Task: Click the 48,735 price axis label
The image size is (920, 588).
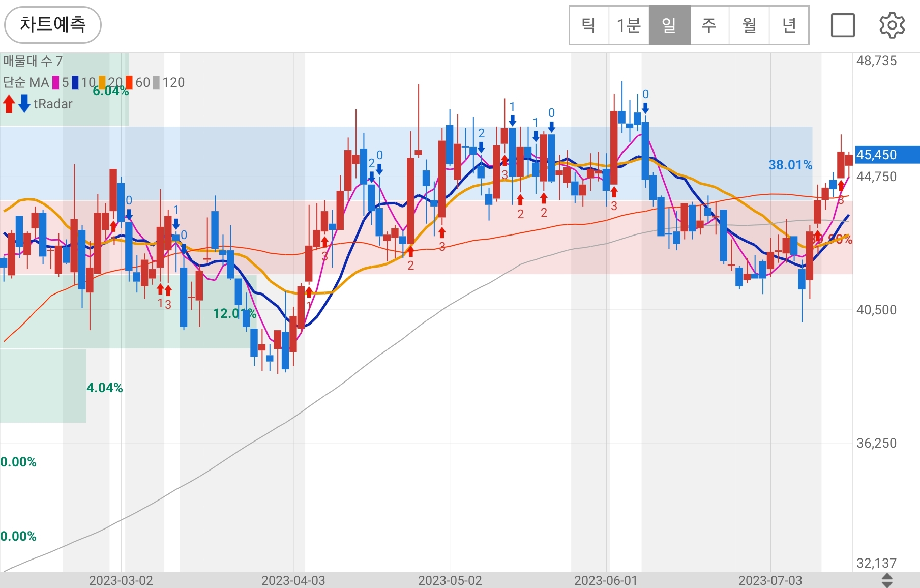Action: pos(876,61)
